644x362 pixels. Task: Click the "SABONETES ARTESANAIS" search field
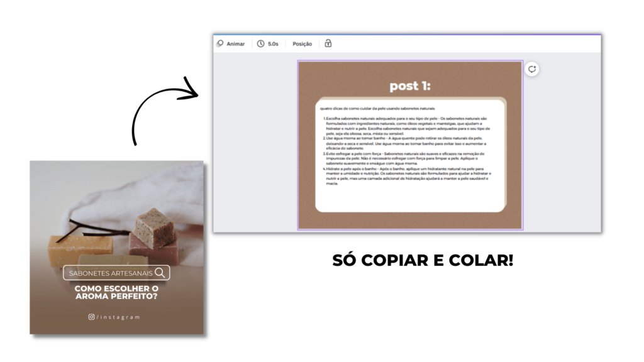pos(110,273)
